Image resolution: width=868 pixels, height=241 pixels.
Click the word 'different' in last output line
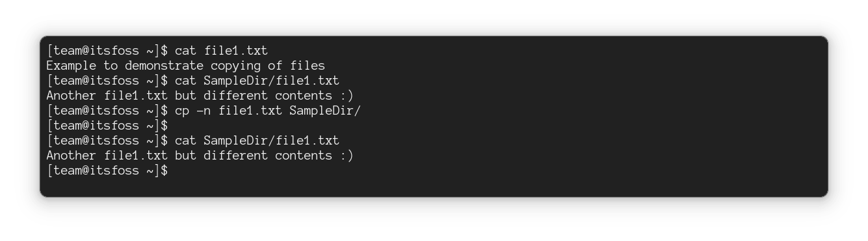click(235, 156)
